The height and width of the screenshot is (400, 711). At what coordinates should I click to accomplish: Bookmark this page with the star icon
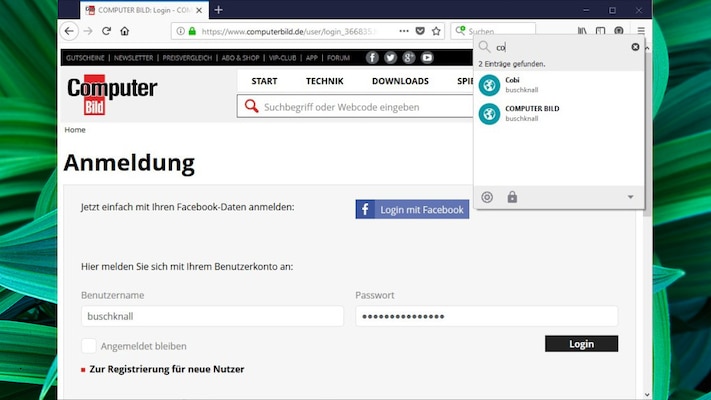click(x=436, y=31)
